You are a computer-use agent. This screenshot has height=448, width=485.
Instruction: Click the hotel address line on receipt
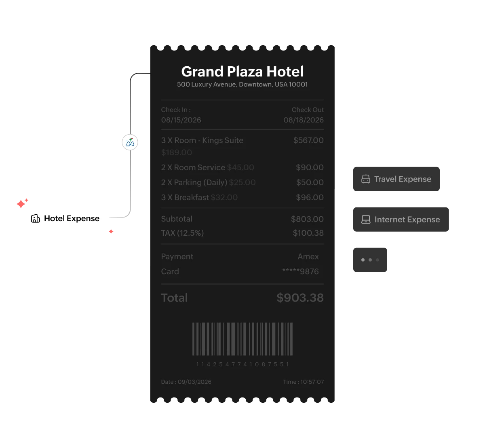click(x=242, y=85)
